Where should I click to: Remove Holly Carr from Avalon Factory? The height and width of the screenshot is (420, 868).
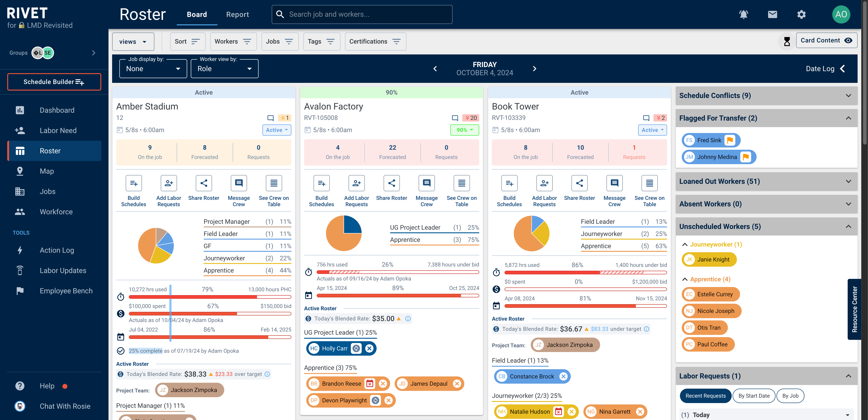pyautogui.click(x=369, y=348)
